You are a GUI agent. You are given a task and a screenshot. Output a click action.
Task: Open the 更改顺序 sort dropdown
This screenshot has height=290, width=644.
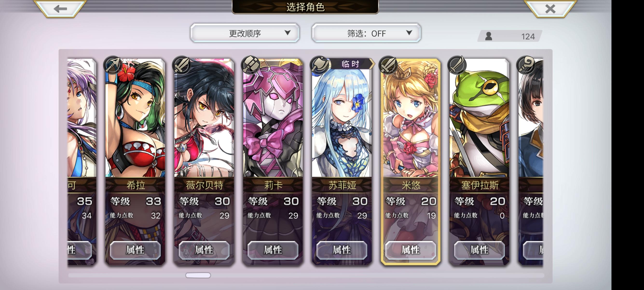click(245, 33)
